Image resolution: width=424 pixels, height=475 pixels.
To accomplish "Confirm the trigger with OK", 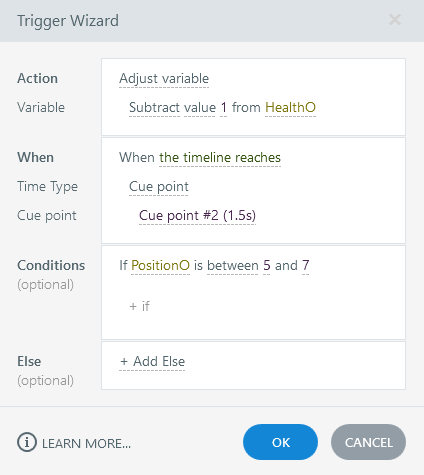I will pyautogui.click(x=280, y=442).
